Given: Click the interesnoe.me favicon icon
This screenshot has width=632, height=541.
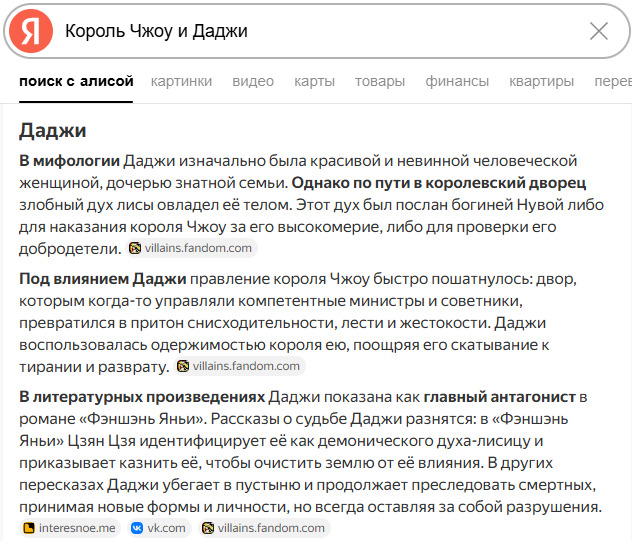Looking at the screenshot, I should (x=29, y=528).
